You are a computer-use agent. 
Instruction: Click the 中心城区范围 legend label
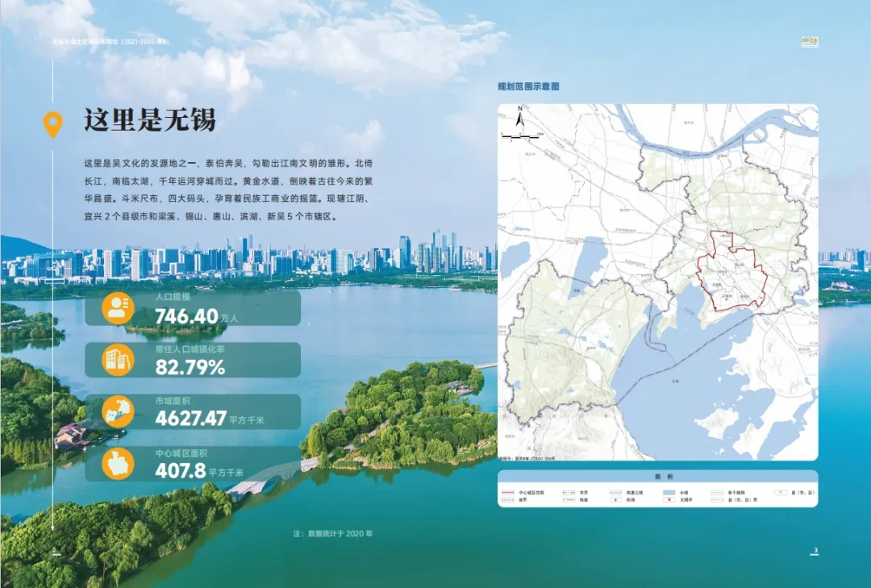(531, 493)
